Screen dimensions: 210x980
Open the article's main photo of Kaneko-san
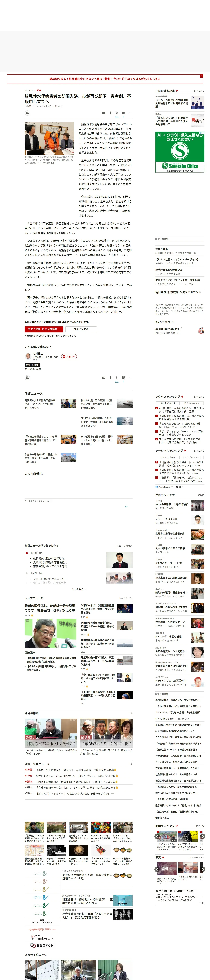[49, 139]
